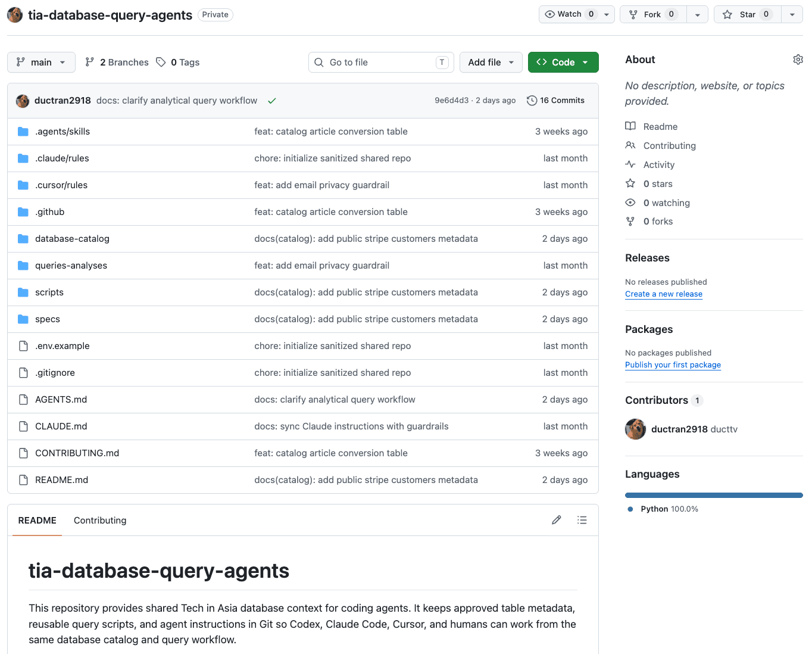
Task: Open About settings gear icon
Action: click(x=798, y=60)
